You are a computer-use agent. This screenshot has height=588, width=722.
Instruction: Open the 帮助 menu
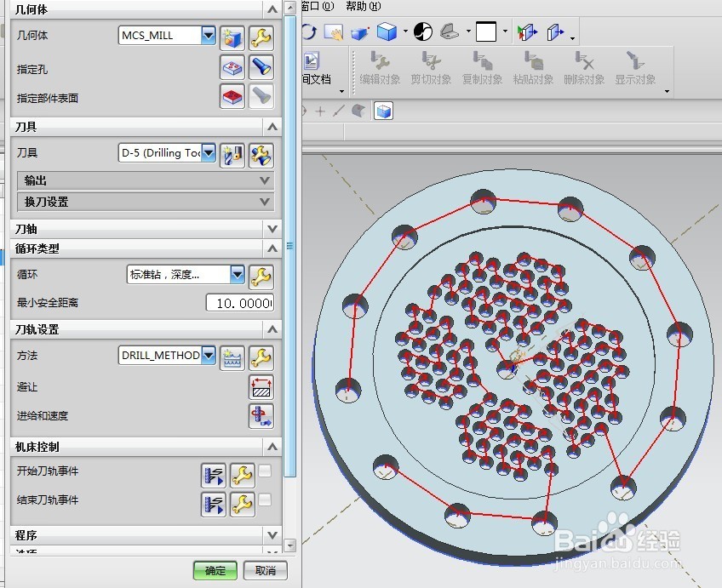[364, 6]
